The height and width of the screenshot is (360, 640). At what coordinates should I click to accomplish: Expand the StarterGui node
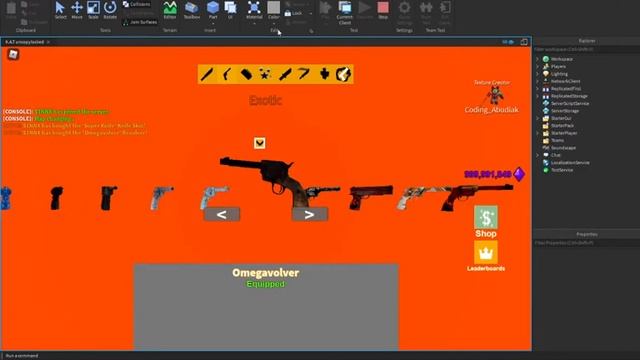click(x=537, y=118)
